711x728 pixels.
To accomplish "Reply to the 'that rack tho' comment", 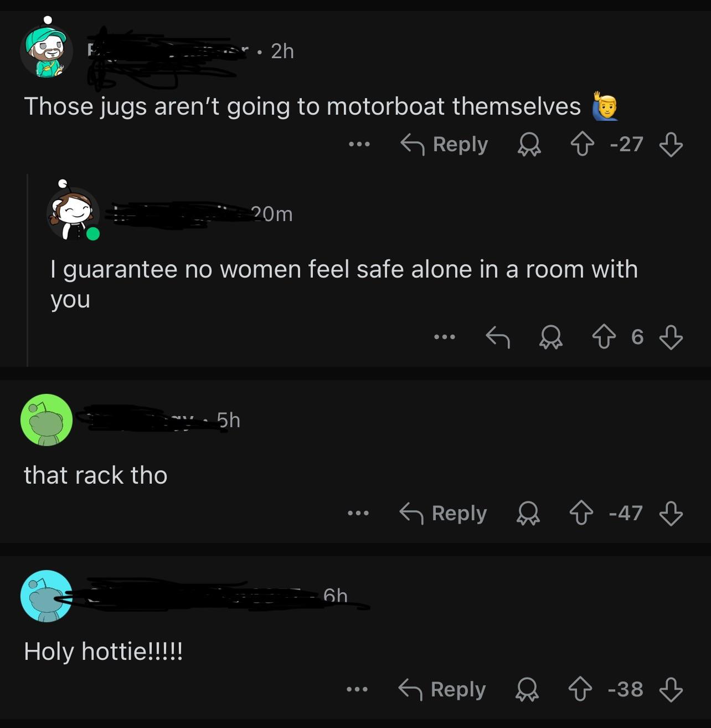I will click(443, 514).
